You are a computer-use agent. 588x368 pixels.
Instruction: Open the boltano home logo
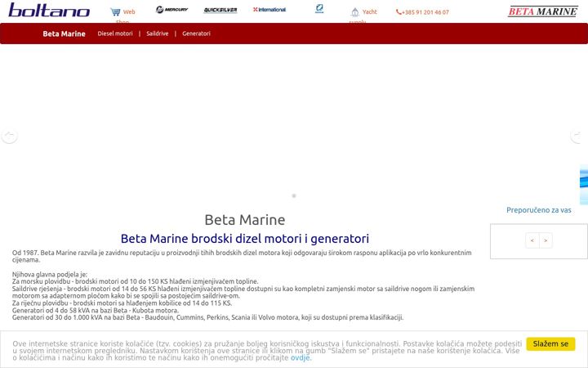click(49, 10)
